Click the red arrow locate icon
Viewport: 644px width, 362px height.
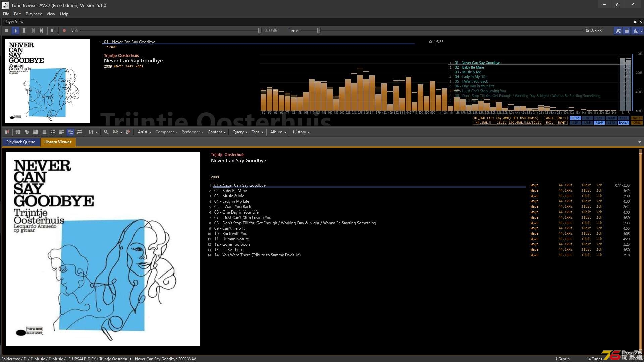[x=128, y=132]
